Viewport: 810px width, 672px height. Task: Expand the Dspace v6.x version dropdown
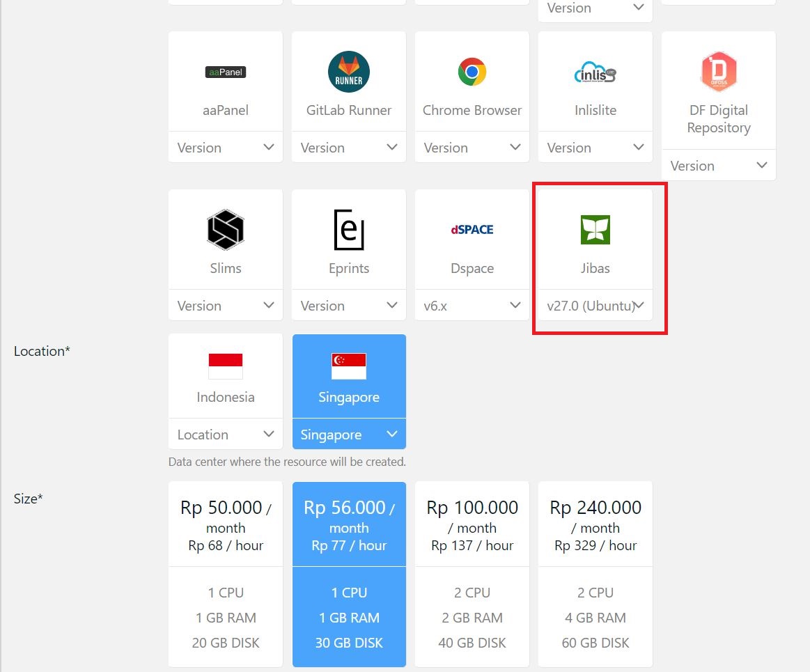point(472,306)
